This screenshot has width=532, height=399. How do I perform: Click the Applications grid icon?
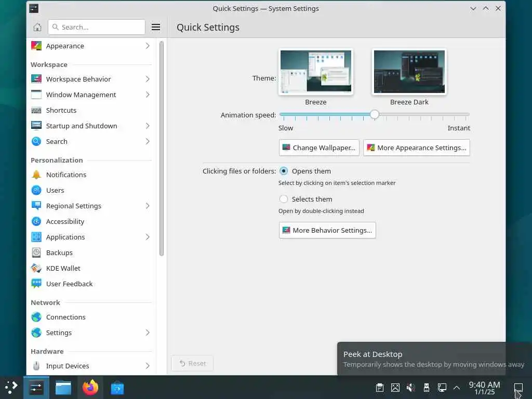coord(36,237)
